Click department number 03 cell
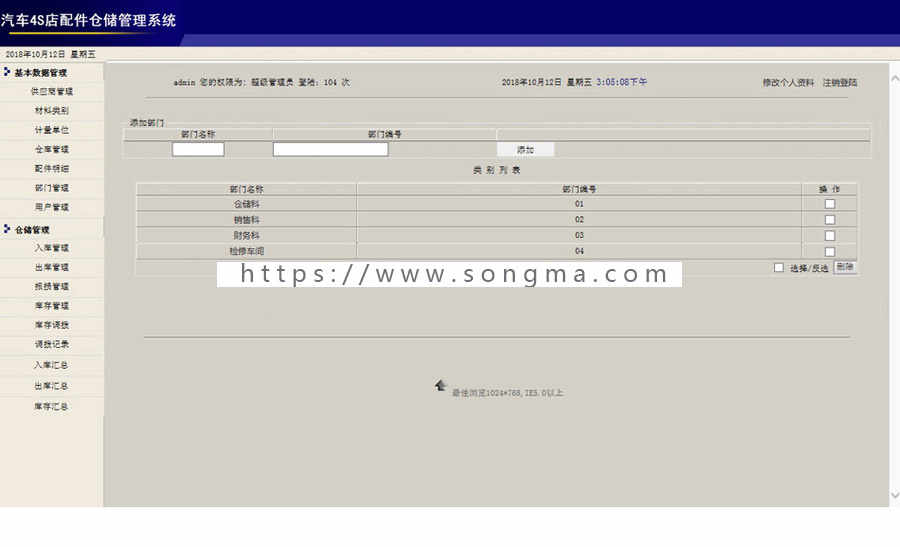Screen dimensions: 900x547 (x=579, y=235)
